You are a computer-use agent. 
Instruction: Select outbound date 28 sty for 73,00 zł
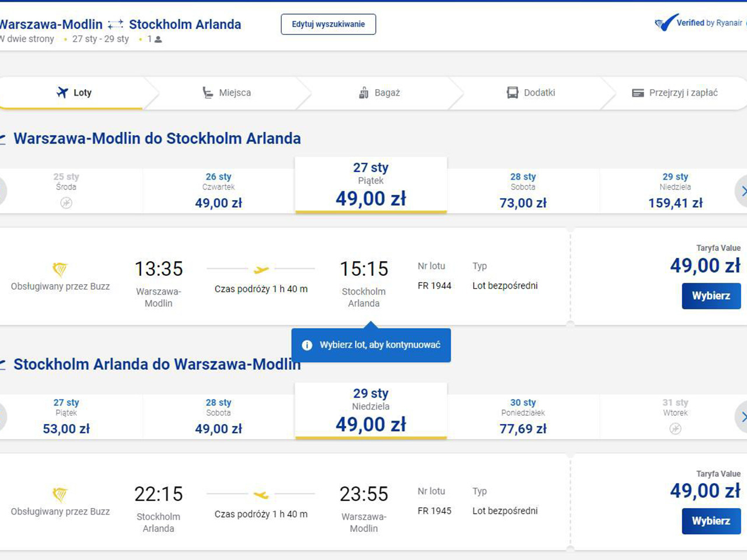pyautogui.click(x=523, y=191)
